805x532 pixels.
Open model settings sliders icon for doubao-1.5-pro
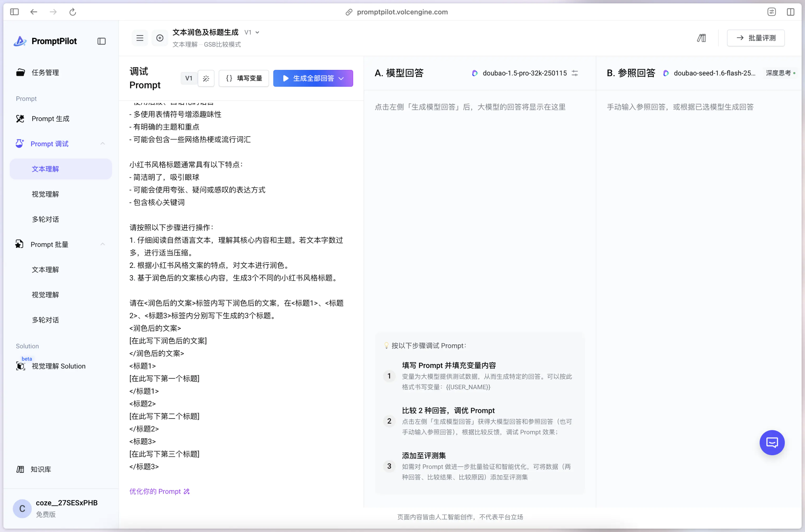pyautogui.click(x=575, y=73)
